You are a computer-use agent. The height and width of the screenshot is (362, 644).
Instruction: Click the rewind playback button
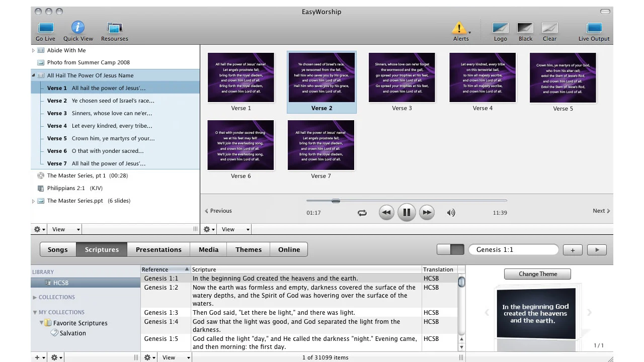click(386, 212)
